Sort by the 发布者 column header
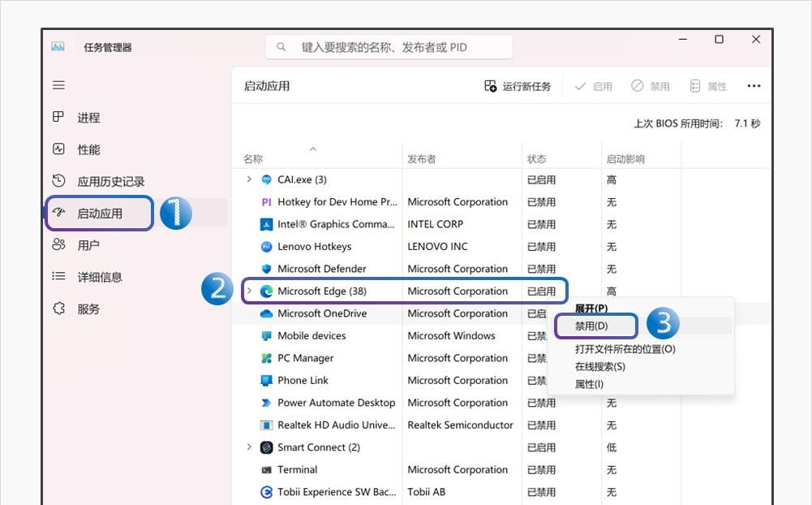The height and width of the screenshot is (505, 812). click(x=422, y=158)
